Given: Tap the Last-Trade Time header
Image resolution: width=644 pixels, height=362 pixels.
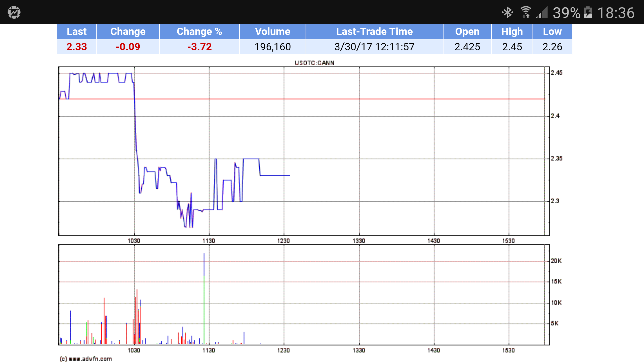Looking at the screenshot, I should 374,31.
